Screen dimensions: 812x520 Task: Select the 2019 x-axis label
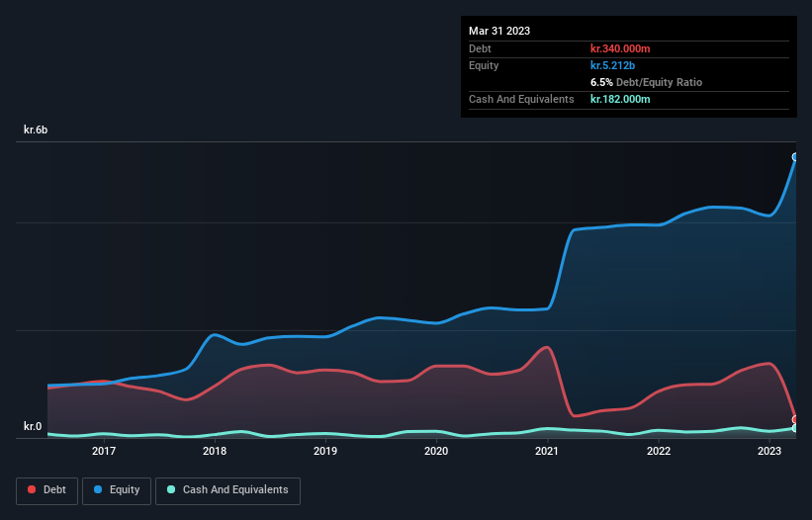[325, 451]
